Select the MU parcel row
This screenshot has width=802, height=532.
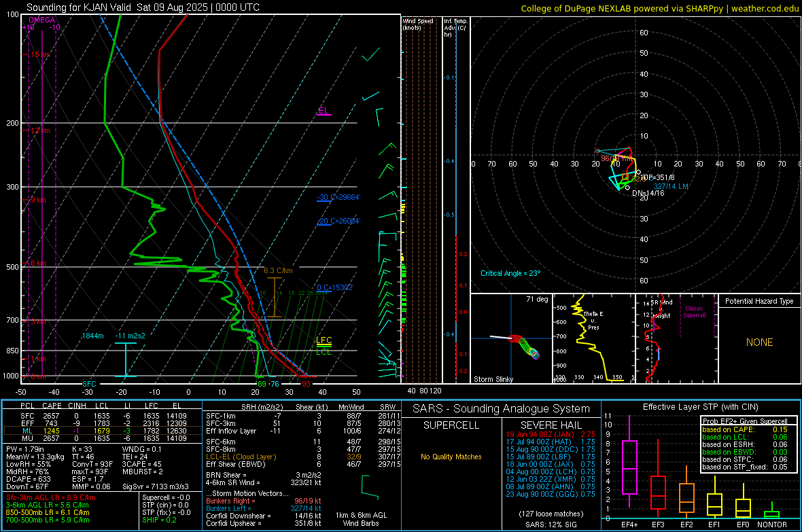click(x=103, y=438)
